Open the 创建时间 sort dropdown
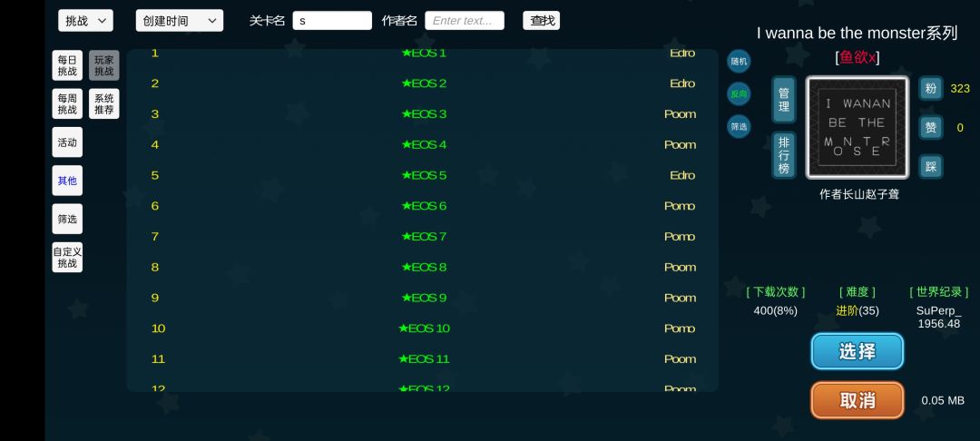980x441 pixels. (180, 21)
